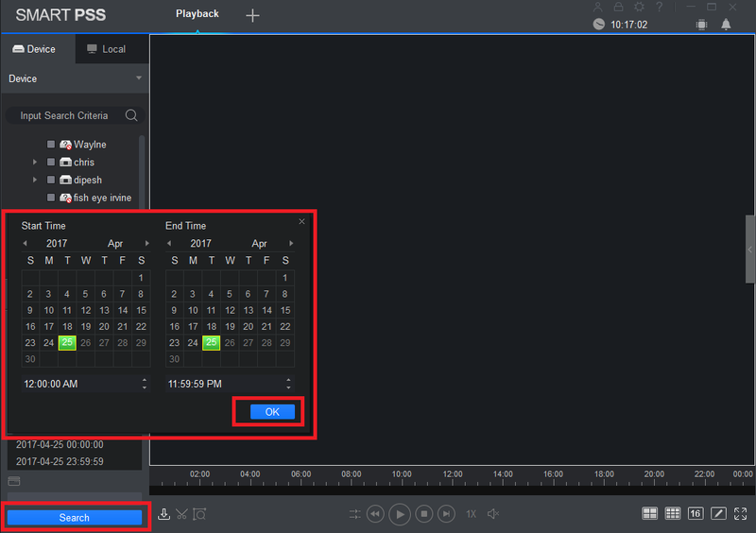
Task: Click the rewind playback button
Action: tap(375, 514)
